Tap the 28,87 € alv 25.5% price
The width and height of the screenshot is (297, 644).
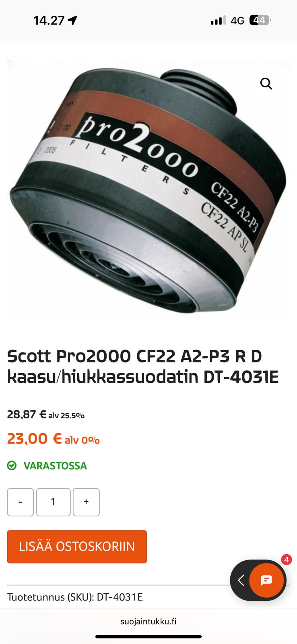pyautogui.click(x=46, y=415)
